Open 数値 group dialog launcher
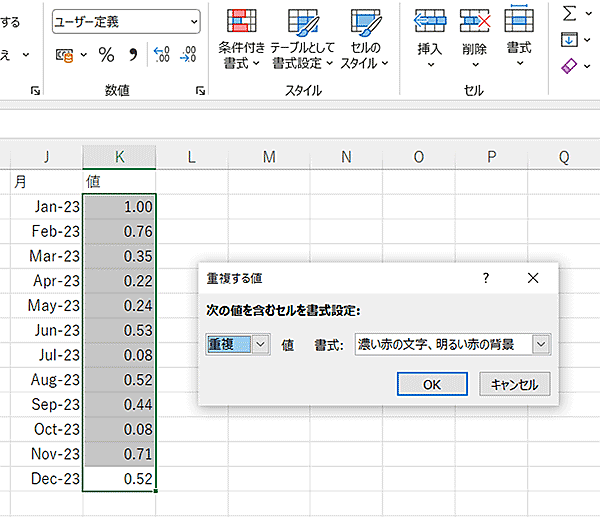The image size is (600, 517). pyautogui.click(x=201, y=91)
